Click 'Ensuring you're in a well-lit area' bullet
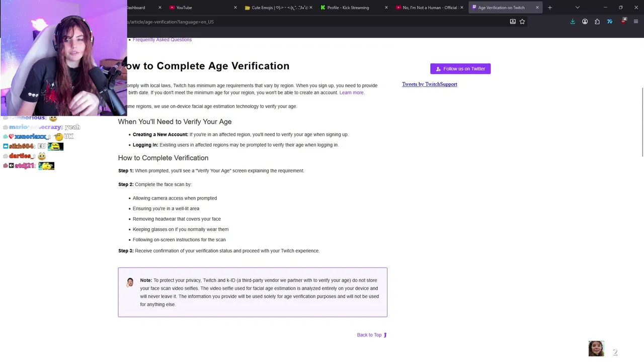Screen dimensions: 644x362 click(x=166, y=209)
